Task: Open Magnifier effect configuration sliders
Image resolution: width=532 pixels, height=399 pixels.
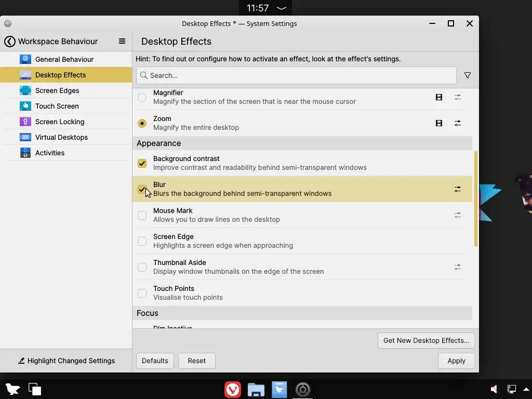Action: point(457,97)
